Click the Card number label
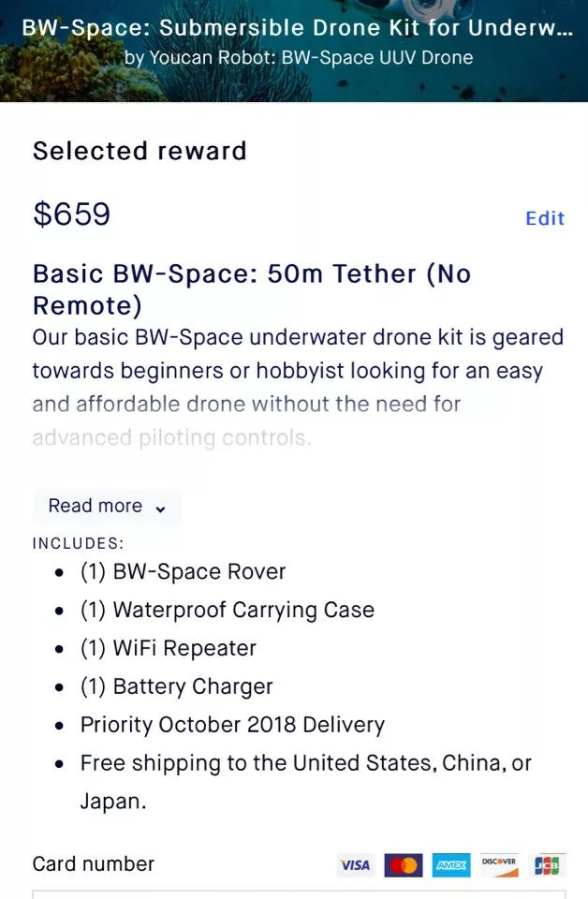The width and height of the screenshot is (588, 899). click(x=94, y=863)
